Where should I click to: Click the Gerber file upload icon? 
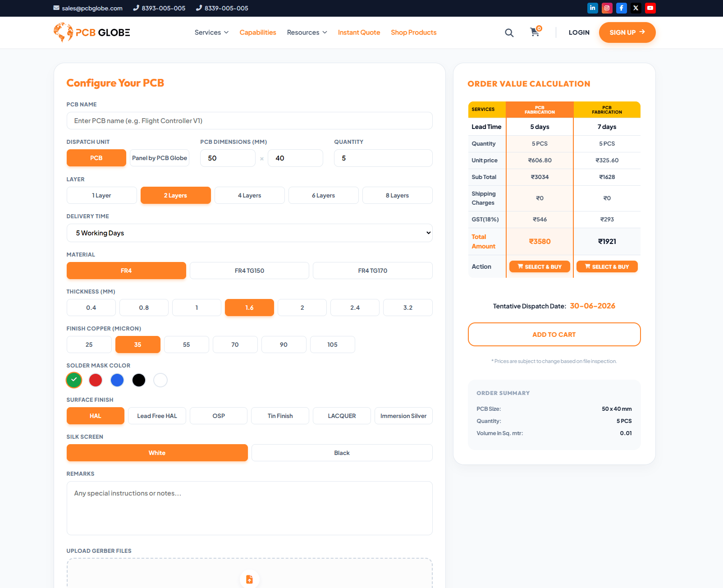pyautogui.click(x=249, y=579)
